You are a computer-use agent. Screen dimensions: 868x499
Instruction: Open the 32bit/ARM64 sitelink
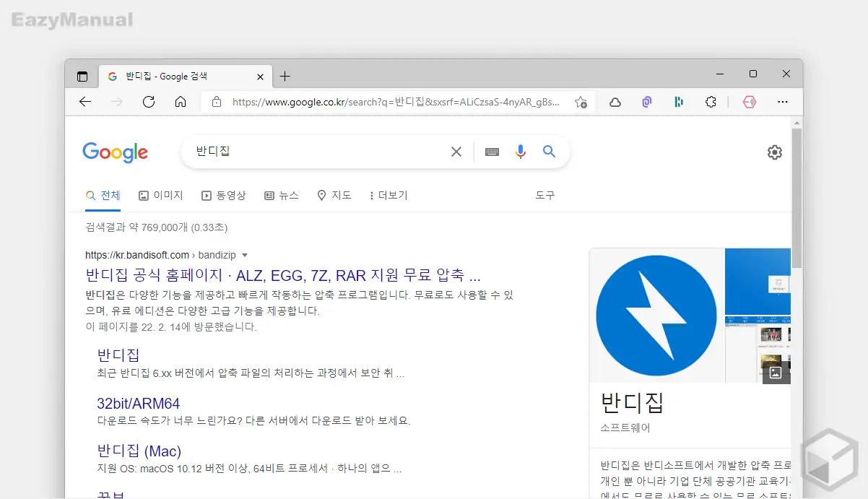(x=139, y=404)
